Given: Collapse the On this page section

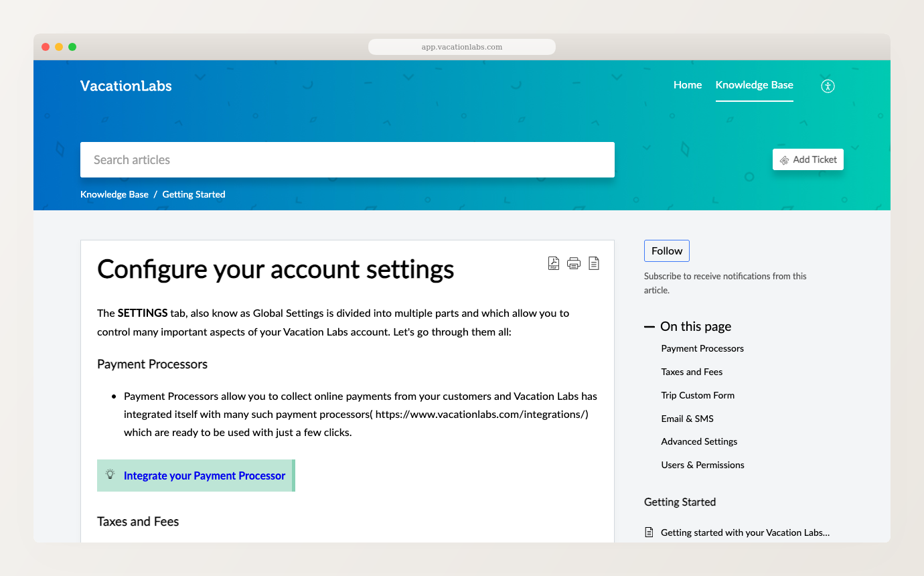Looking at the screenshot, I should [649, 327].
